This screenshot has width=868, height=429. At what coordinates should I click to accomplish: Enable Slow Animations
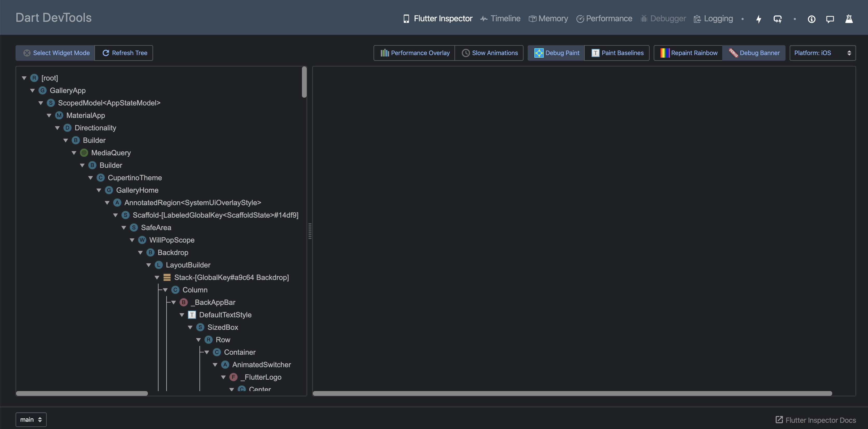coord(489,53)
